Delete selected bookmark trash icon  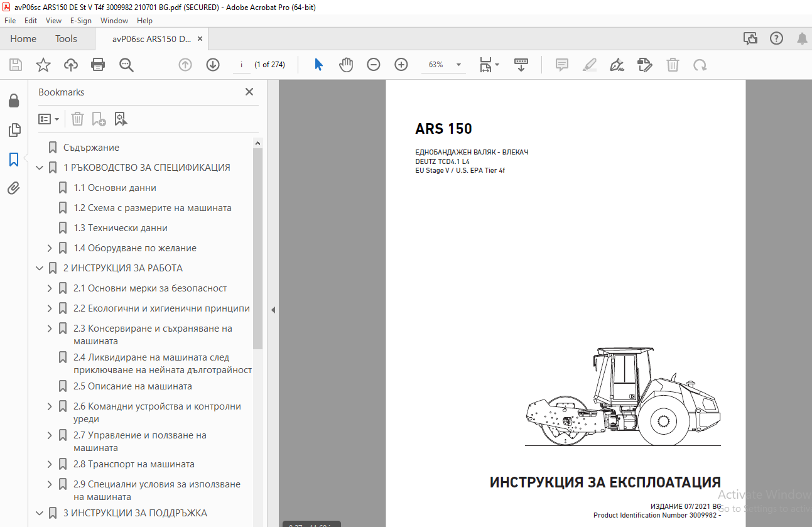pos(77,119)
